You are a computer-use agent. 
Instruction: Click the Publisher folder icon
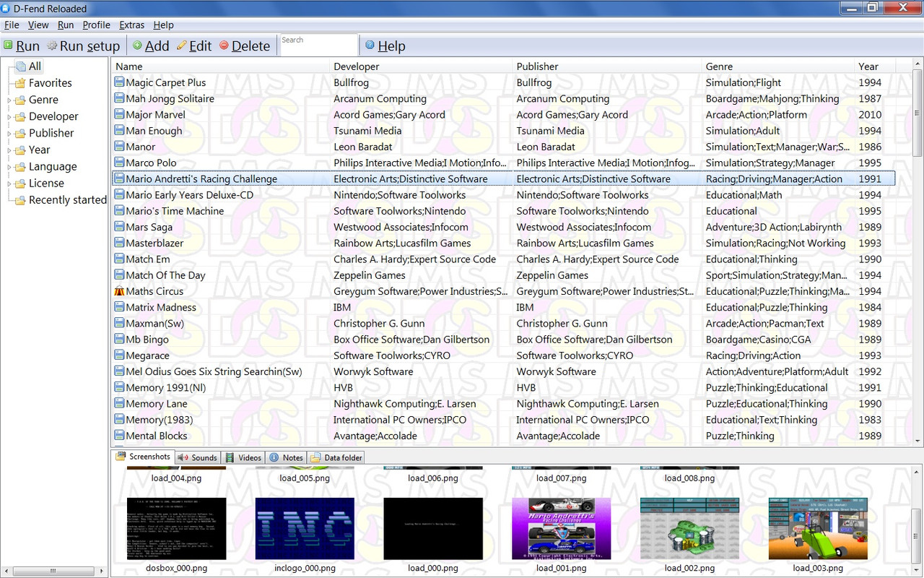[x=20, y=133]
